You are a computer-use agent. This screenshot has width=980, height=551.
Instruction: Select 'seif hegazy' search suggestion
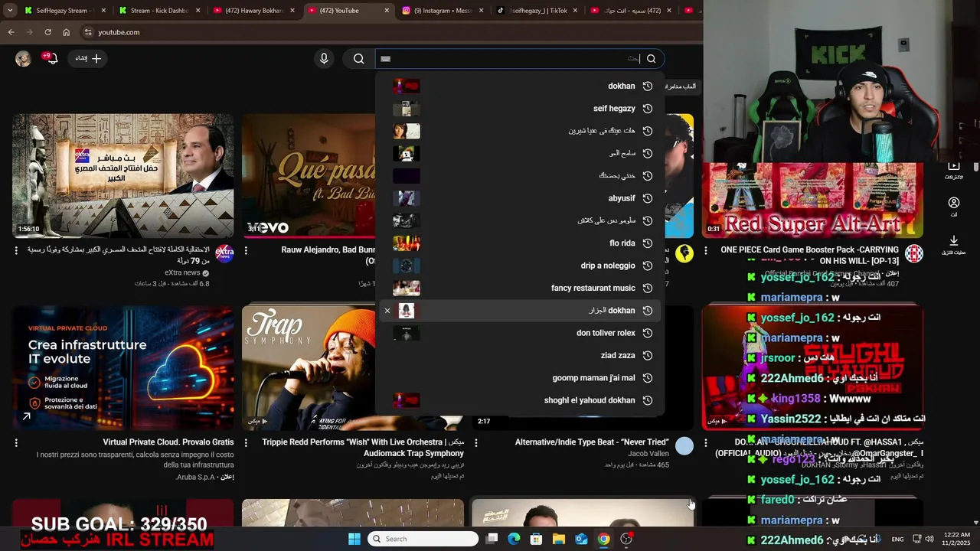coord(521,109)
